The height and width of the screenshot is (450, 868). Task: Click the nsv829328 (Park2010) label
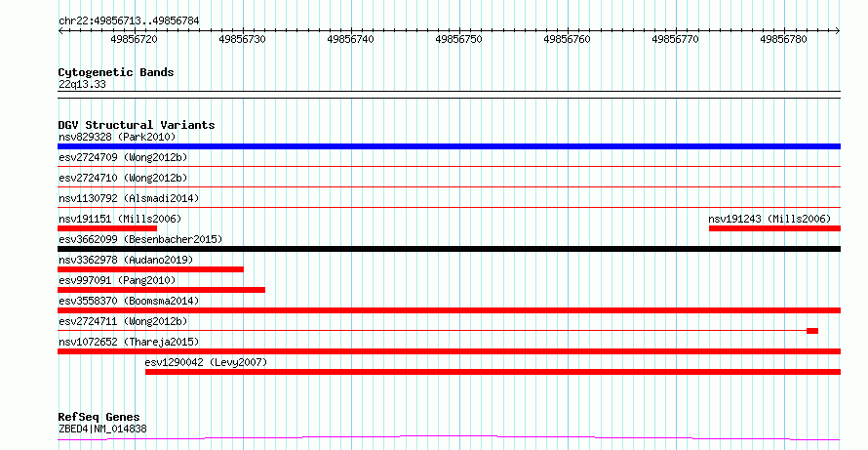click(117, 137)
